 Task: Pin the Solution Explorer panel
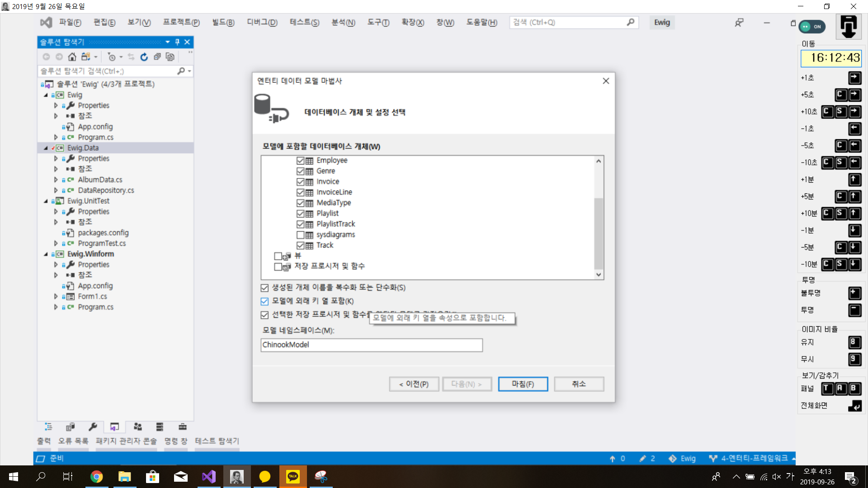[177, 42]
